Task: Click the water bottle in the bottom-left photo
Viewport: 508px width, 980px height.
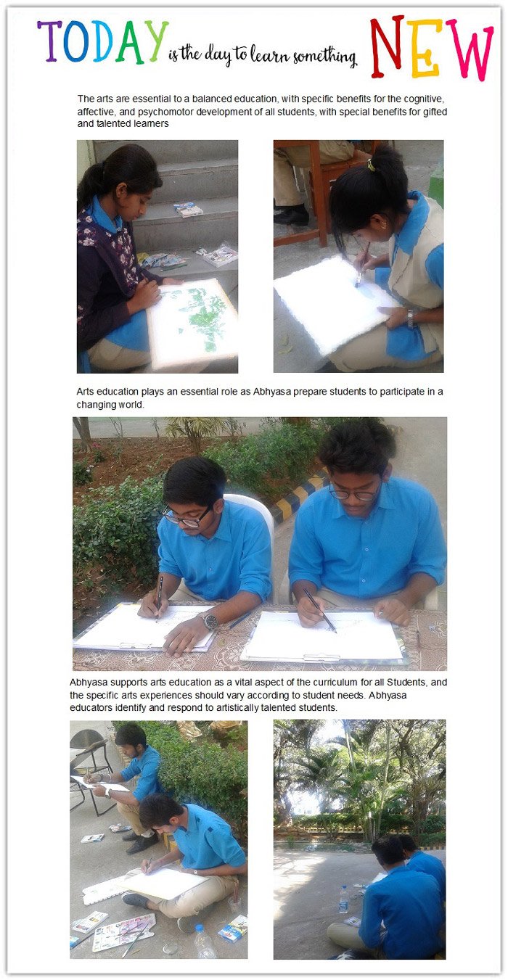Action: pyautogui.click(x=205, y=942)
